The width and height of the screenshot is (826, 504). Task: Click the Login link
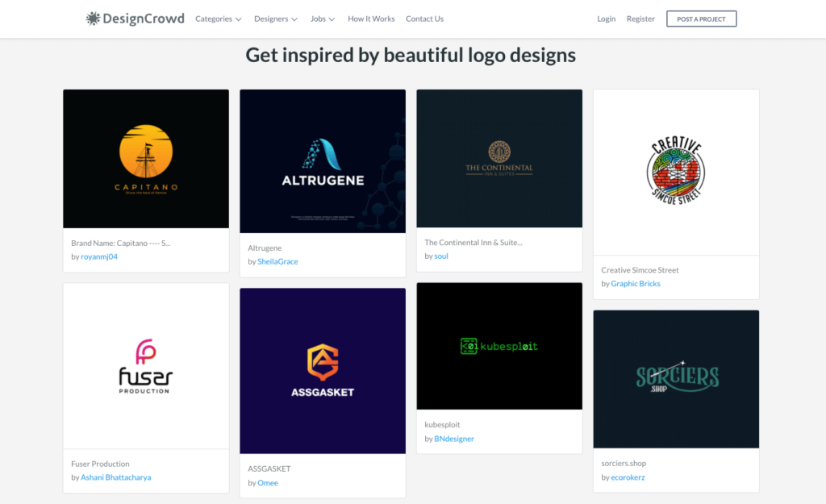coord(607,19)
